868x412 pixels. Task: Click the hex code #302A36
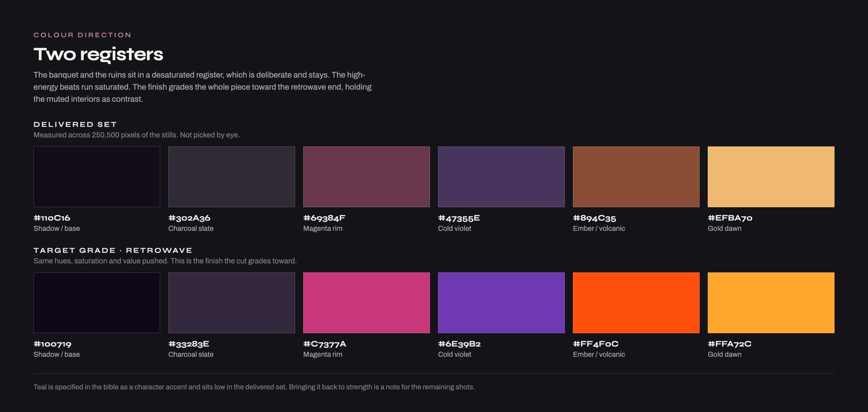190,218
